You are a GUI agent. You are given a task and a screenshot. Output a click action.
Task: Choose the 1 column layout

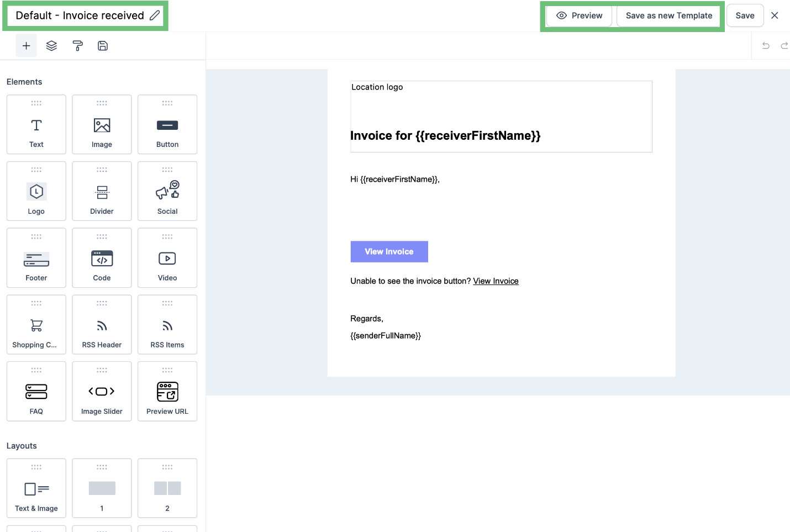point(102,488)
